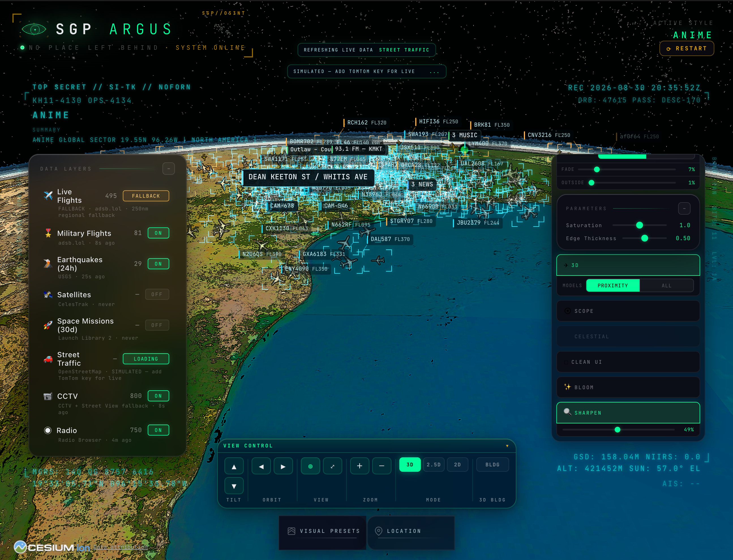Collapse the View Control panel arrow
The image size is (733, 560).
[507, 446]
